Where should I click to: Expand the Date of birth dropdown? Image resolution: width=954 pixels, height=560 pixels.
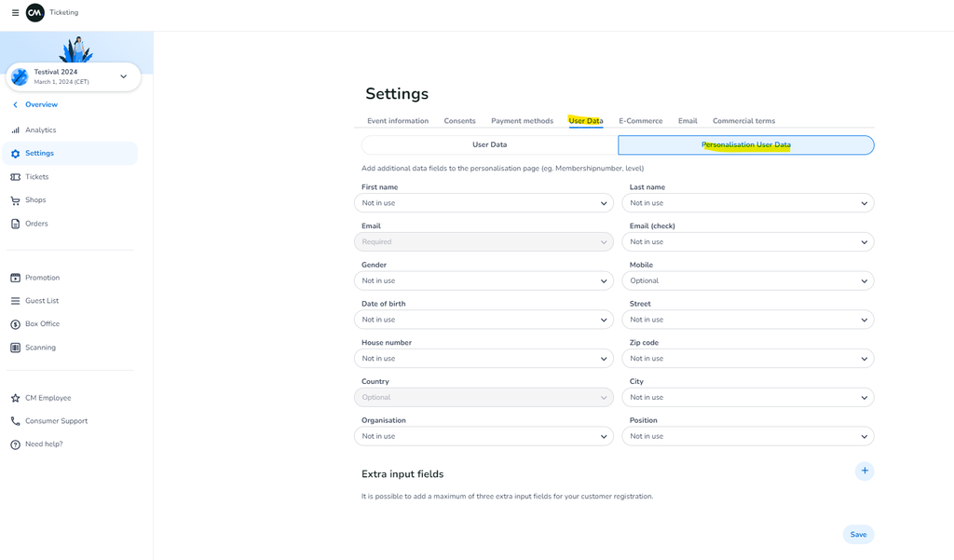pyautogui.click(x=484, y=320)
